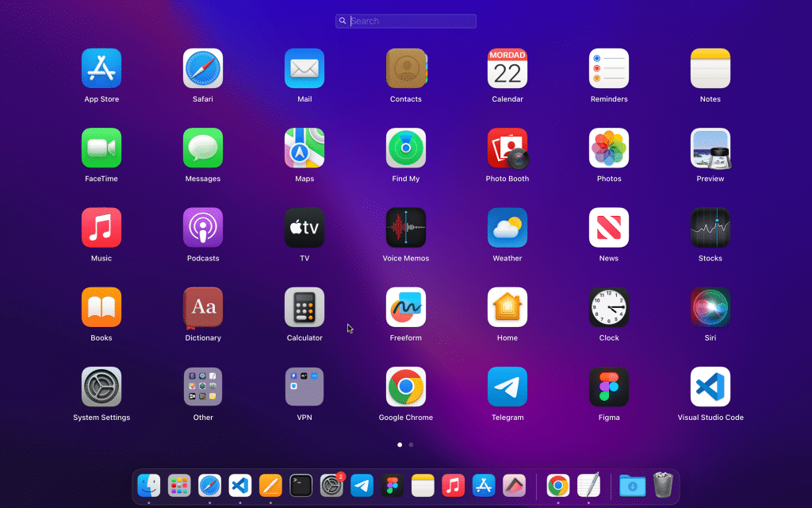Launch Visual Studio Code from the grid

click(710, 387)
